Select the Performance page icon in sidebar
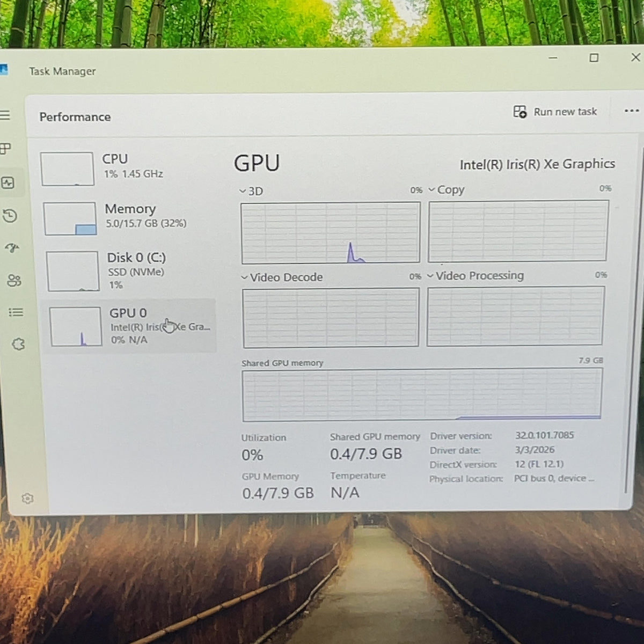644x644 pixels. [x=8, y=183]
